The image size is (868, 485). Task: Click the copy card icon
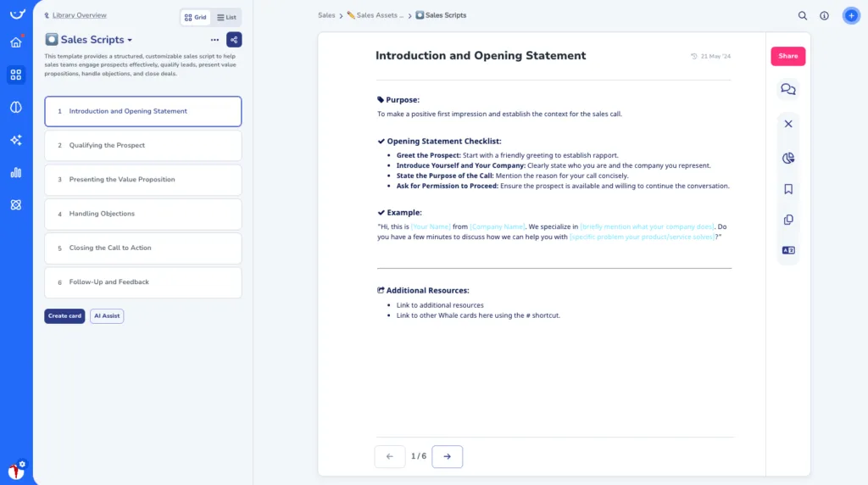pos(788,220)
